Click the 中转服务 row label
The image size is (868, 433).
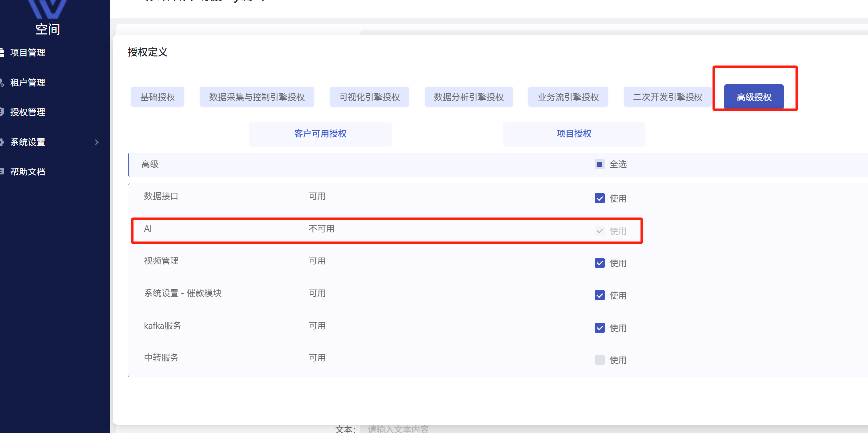pos(161,358)
